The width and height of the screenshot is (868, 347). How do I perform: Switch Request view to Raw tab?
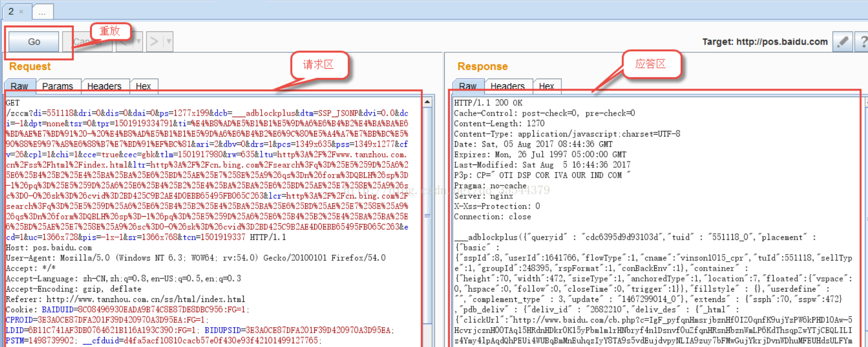click(19, 86)
